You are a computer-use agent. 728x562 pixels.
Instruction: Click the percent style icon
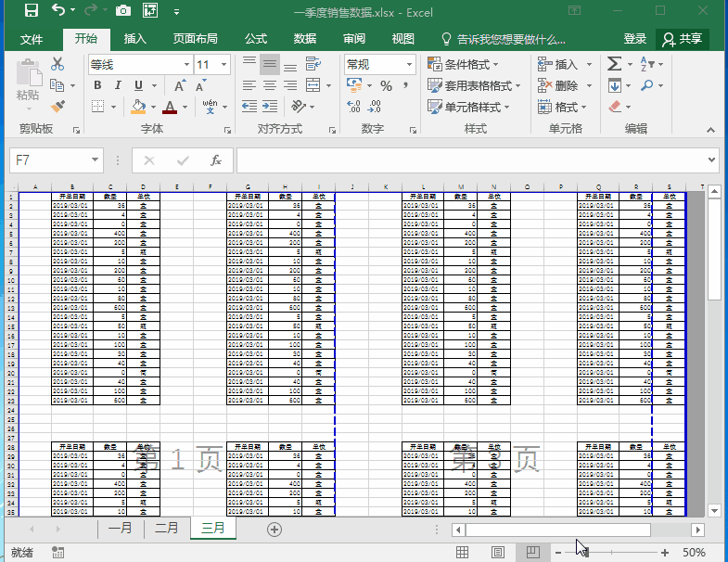coord(385,86)
